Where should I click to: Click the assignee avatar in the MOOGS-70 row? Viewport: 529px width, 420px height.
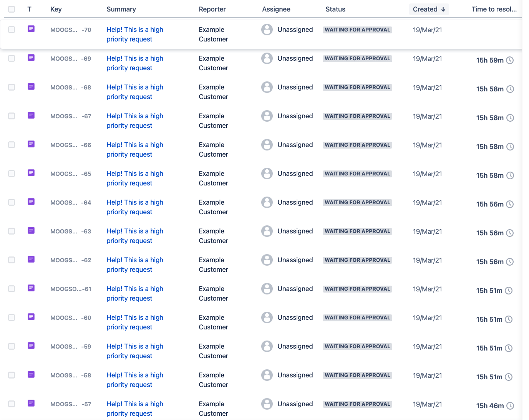tap(267, 30)
